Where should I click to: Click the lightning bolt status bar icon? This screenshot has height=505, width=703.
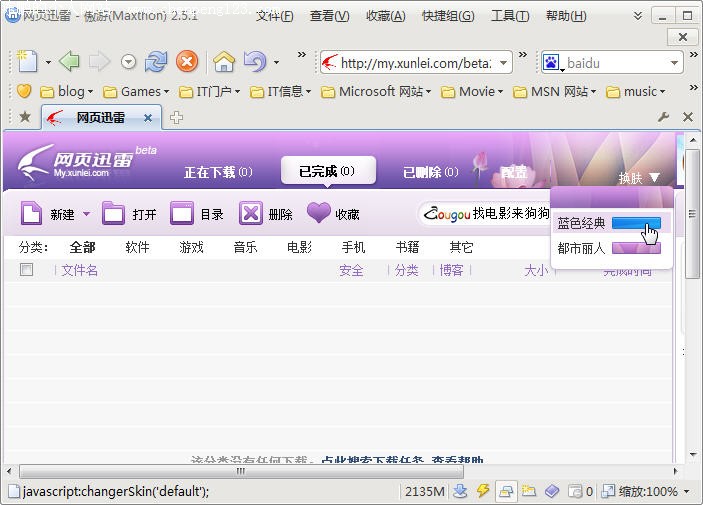[483, 491]
